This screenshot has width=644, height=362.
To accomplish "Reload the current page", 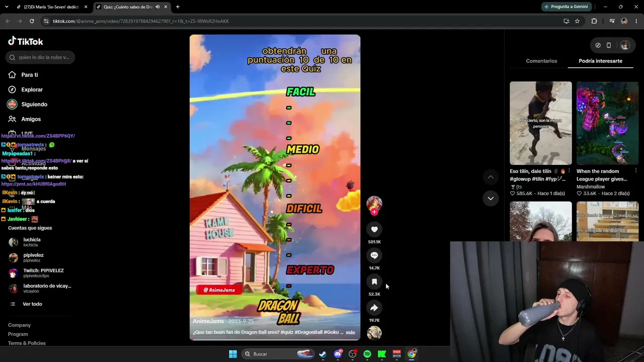I will point(32,21).
